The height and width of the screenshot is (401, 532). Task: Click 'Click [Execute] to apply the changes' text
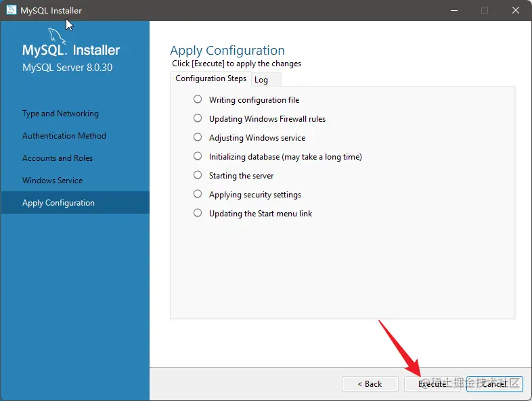236,64
